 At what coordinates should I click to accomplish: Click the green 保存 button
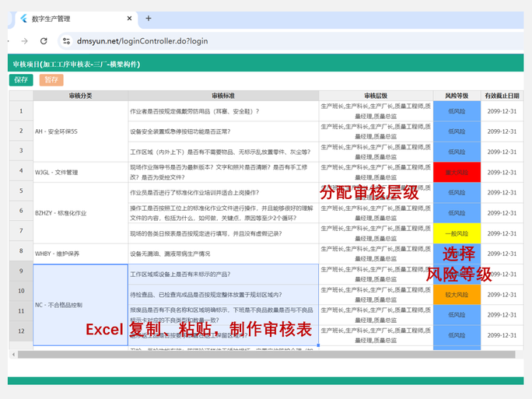[x=21, y=79]
